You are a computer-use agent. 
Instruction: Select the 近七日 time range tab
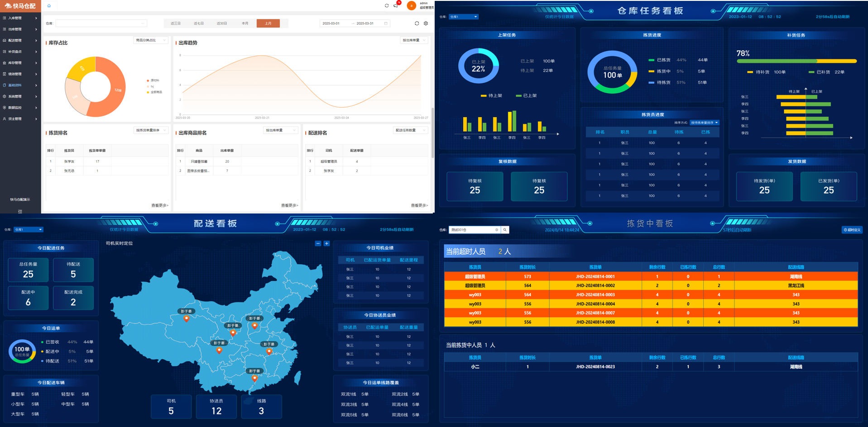pyautogui.click(x=199, y=24)
